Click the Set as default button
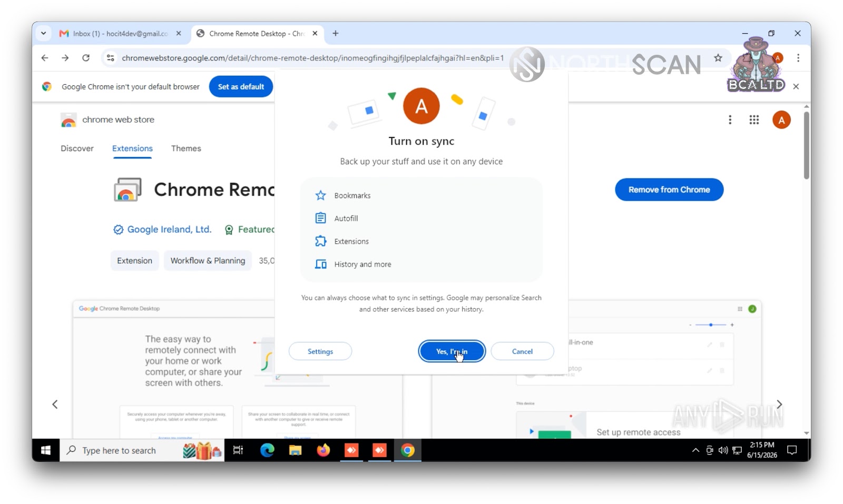Viewport: 843px width, 504px height. (241, 87)
